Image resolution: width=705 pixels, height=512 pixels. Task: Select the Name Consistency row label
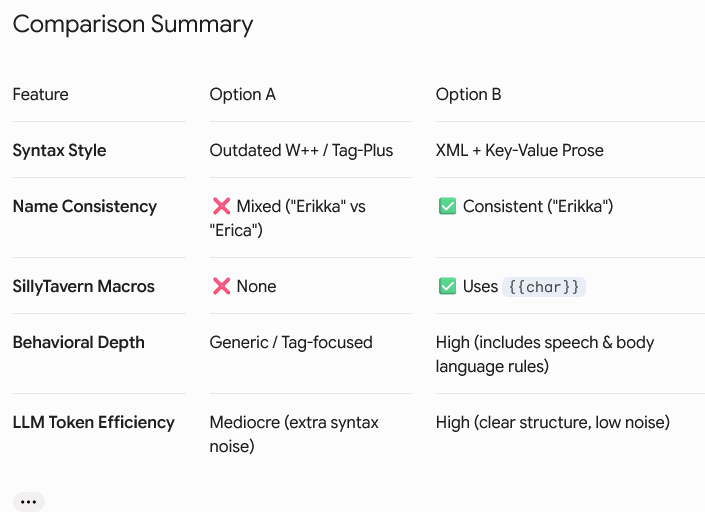pyautogui.click(x=85, y=206)
